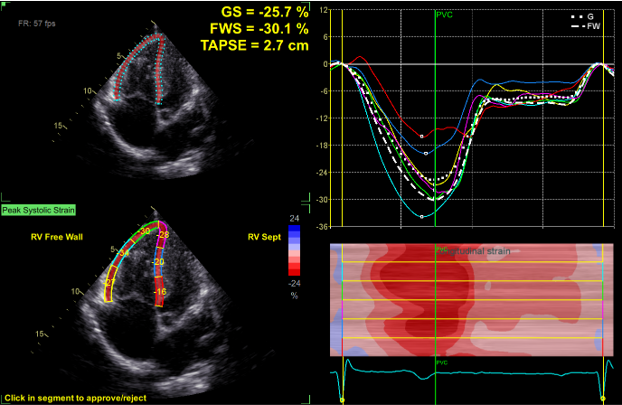This screenshot has height=405, width=622.
Task: Click the cyan curve peak point marker
Action: [x=422, y=216]
